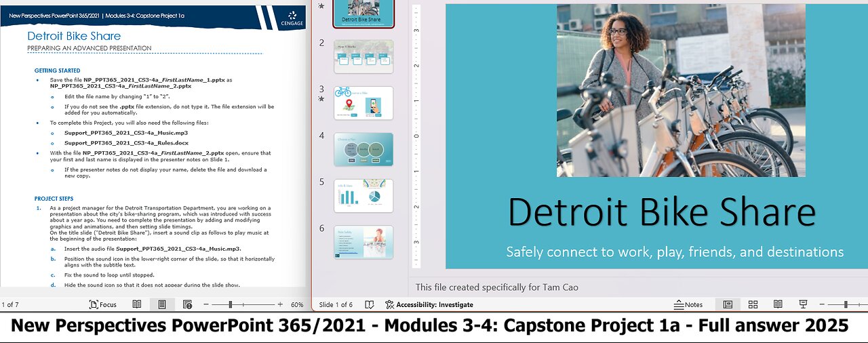The width and height of the screenshot is (868, 343).
Task: Zoom out PowerPoint slide
Action: 823,305
